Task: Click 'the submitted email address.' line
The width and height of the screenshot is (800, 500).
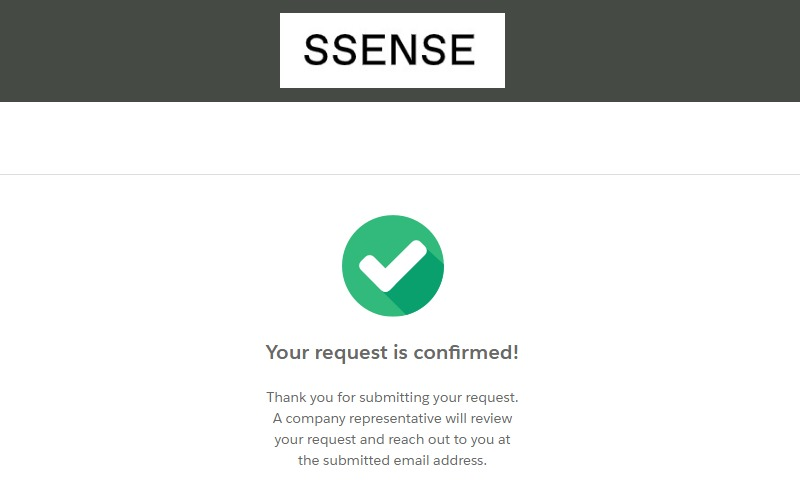Action: (392, 460)
